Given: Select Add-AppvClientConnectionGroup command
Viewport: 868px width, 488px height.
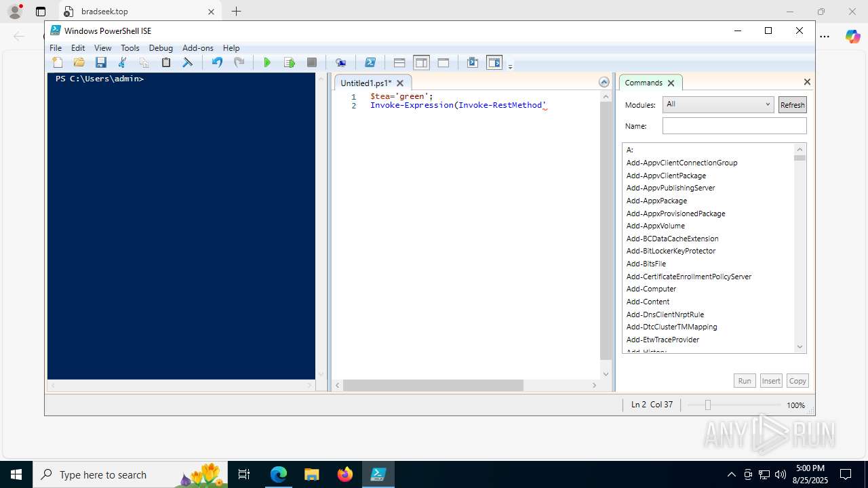Looking at the screenshot, I should click(x=682, y=163).
